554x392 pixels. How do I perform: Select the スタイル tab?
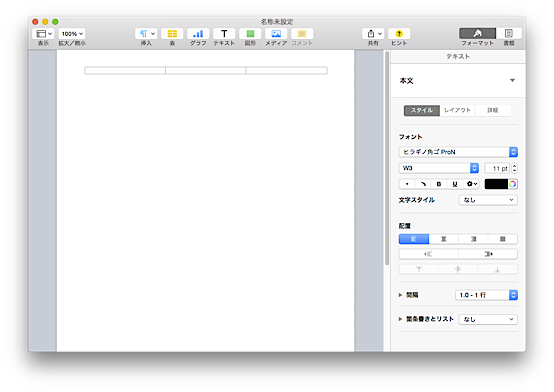tap(422, 110)
